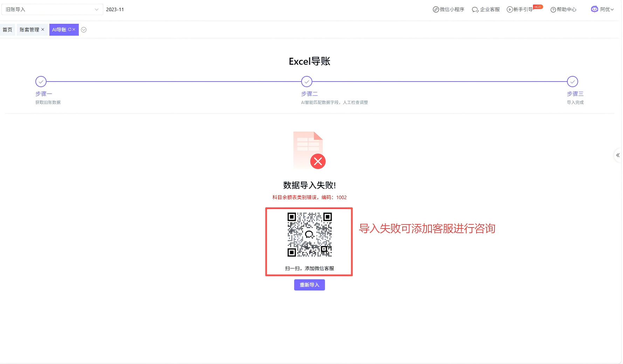Viewport: 623px width, 364px height.
Task: Click the 步骤一 step circle marker
Action: pyautogui.click(x=41, y=82)
